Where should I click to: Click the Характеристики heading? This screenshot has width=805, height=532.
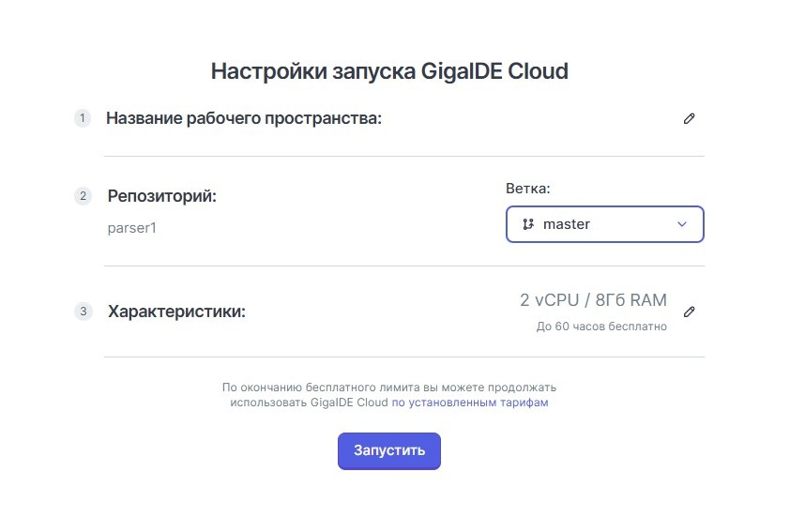176,312
